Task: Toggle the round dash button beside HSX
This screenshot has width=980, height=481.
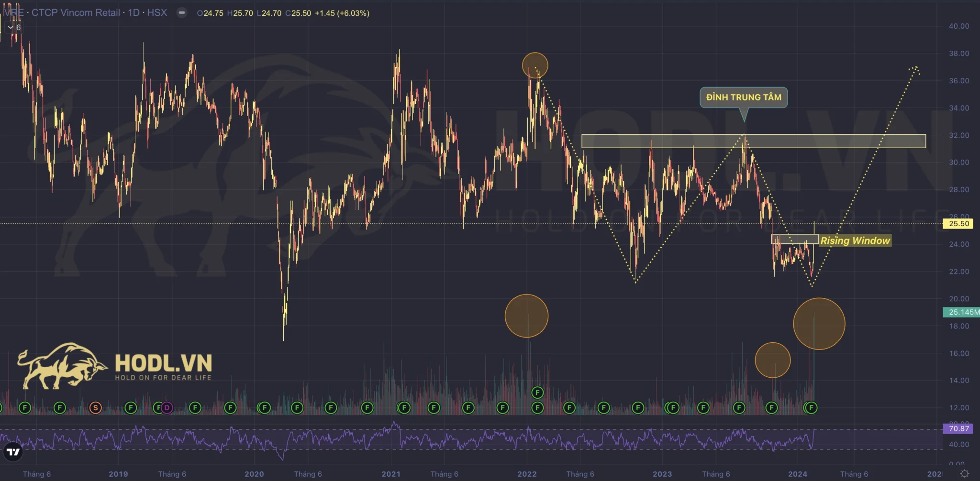Action: coord(182,13)
